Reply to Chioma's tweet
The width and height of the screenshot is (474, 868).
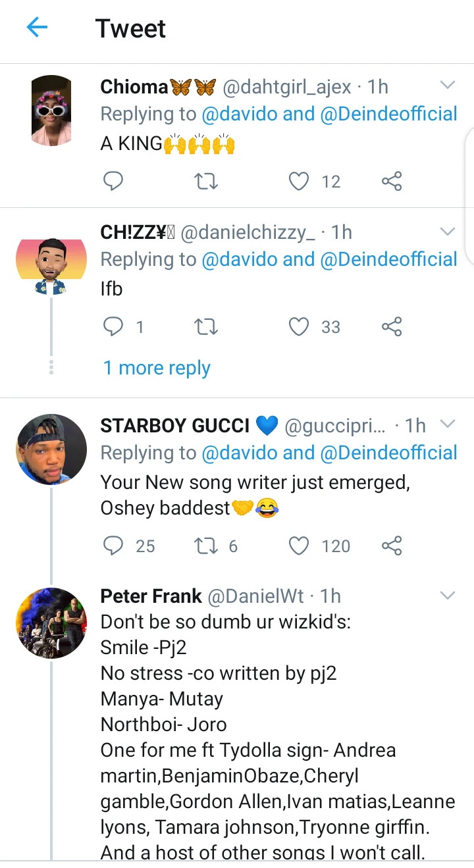[x=114, y=181]
